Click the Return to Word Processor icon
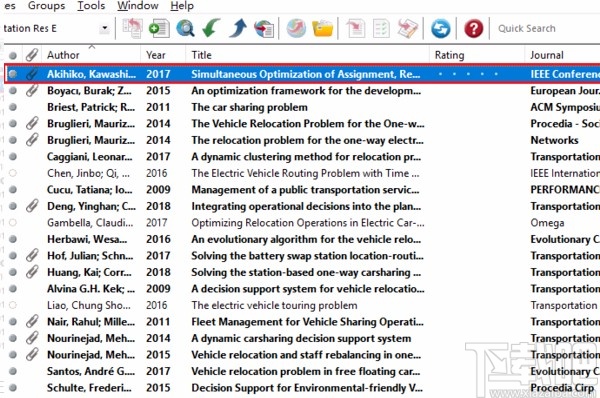 tap(407, 29)
